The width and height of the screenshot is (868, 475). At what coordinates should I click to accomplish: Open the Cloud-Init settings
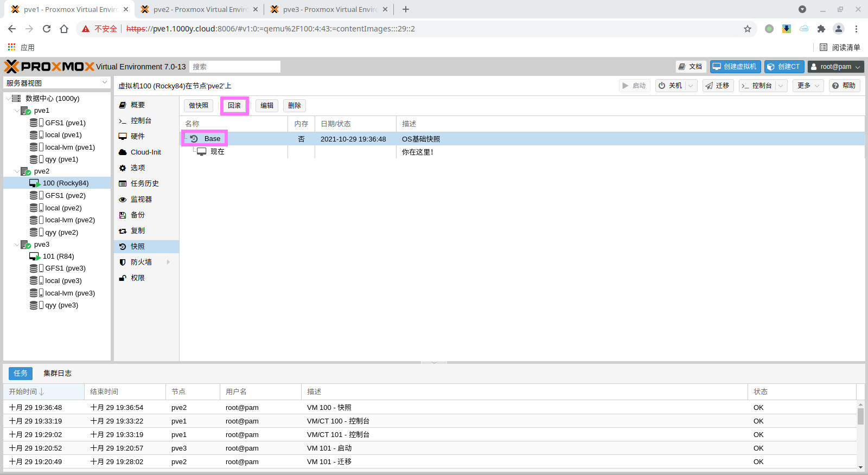[145, 152]
